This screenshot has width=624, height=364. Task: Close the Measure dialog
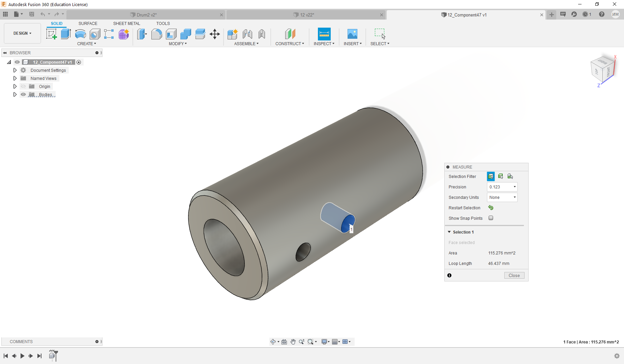click(514, 276)
